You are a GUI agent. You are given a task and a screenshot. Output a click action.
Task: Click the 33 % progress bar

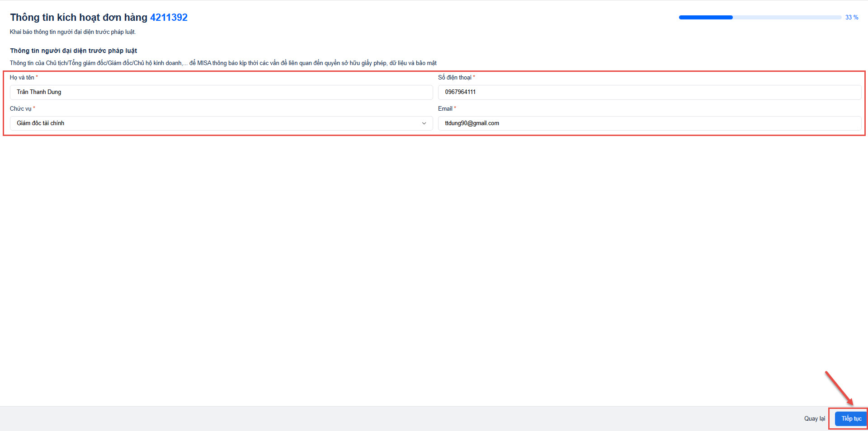coord(760,17)
